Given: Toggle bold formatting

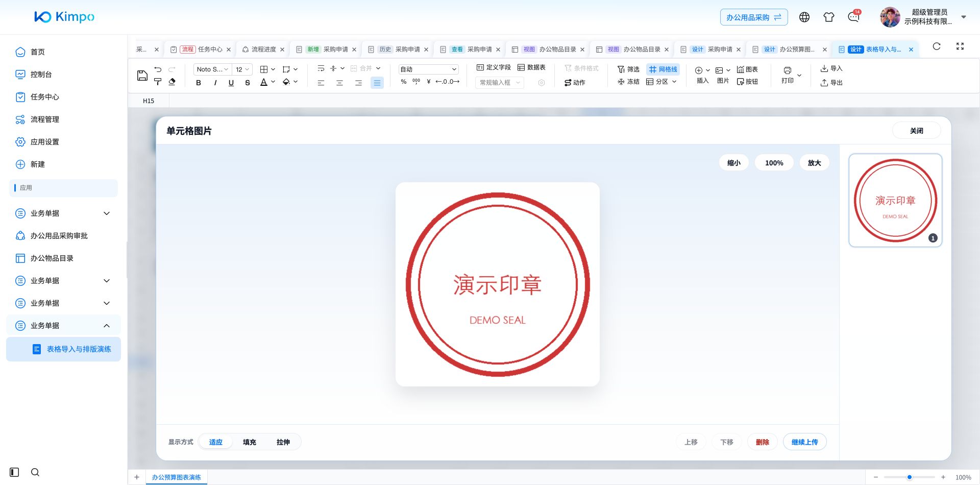Looking at the screenshot, I should [x=199, y=83].
